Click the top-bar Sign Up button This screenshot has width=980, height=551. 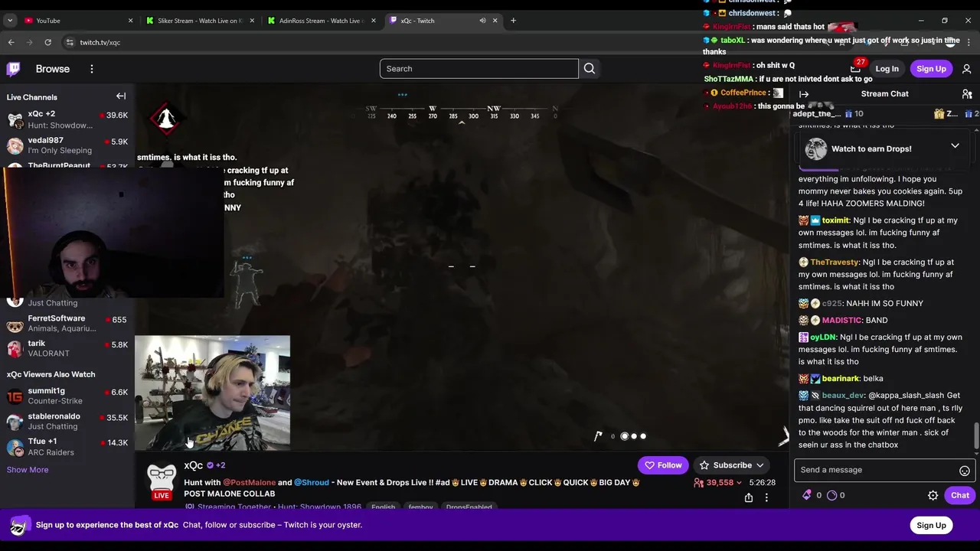pyautogui.click(x=931, y=69)
